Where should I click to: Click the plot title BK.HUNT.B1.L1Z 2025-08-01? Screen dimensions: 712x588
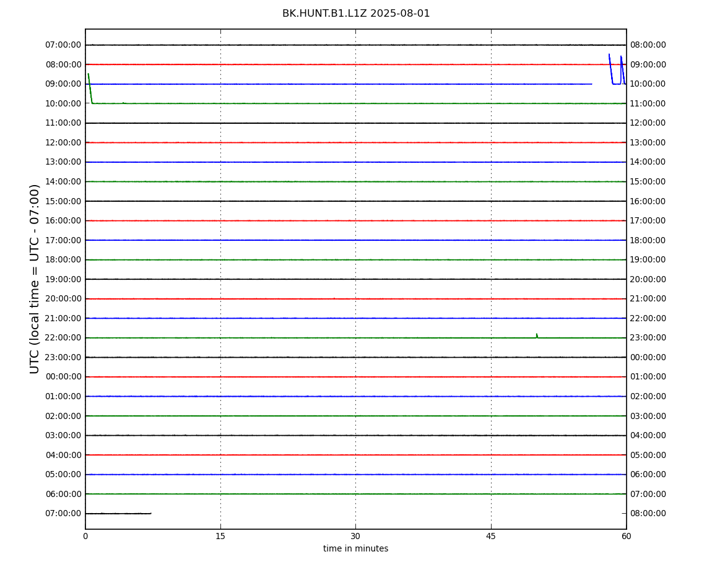click(x=356, y=14)
